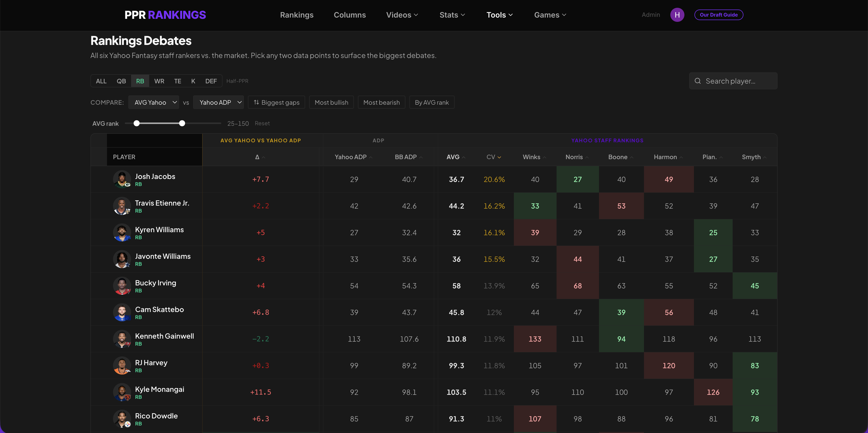Sort by the Pian. column
The width and height of the screenshot is (868, 433).
(713, 157)
